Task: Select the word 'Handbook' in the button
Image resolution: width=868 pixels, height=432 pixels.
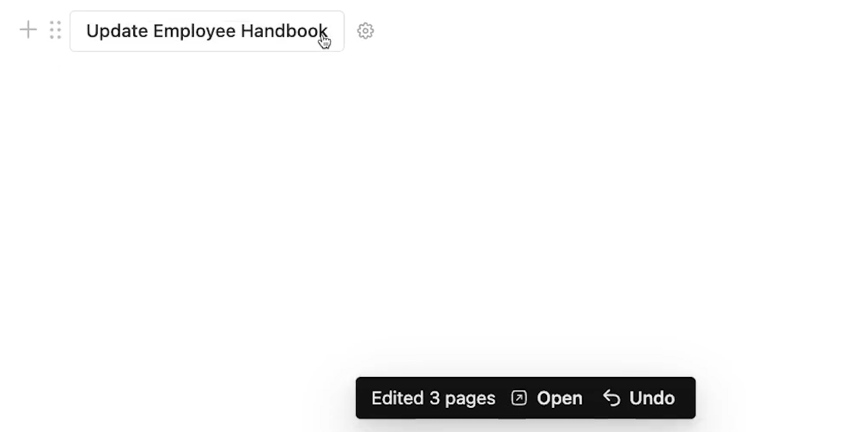Action: [284, 31]
